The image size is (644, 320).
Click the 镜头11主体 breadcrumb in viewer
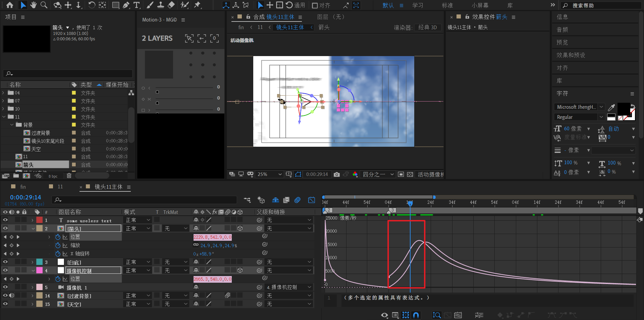(290, 28)
